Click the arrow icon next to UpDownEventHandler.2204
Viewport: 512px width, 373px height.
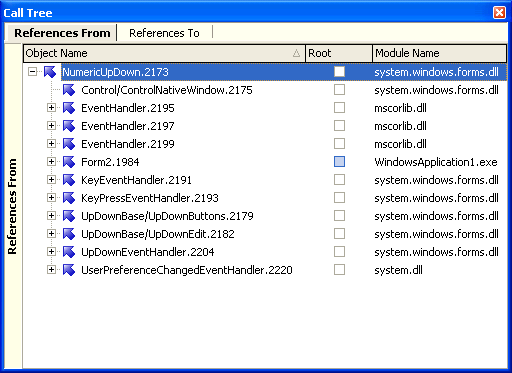point(69,252)
